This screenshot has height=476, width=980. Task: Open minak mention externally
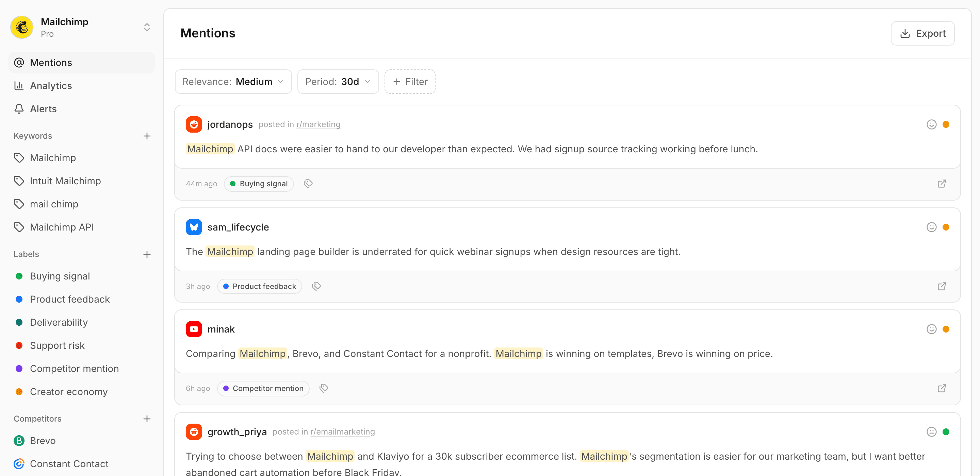(942, 389)
